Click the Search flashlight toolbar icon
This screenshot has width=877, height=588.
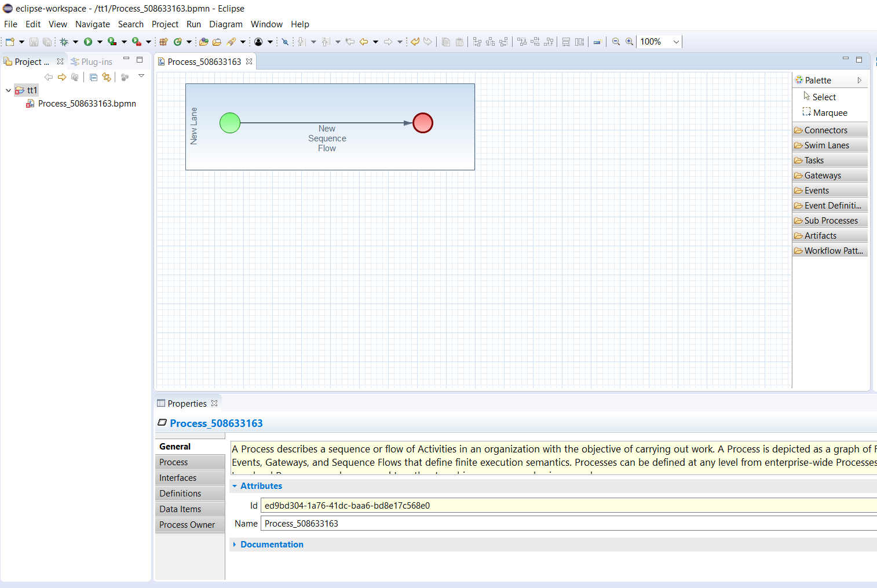click(231, 42)
